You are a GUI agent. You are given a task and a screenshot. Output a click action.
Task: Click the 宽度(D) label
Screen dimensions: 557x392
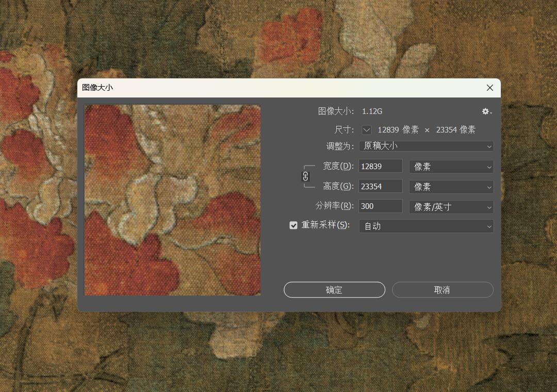point(338,166)
